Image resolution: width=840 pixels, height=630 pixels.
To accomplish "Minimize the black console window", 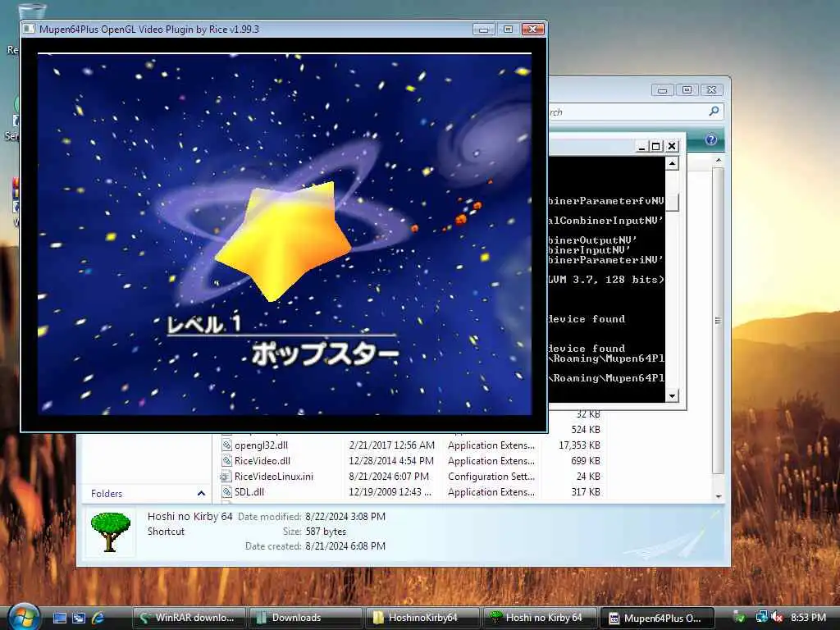I will [x=641, y=146].
